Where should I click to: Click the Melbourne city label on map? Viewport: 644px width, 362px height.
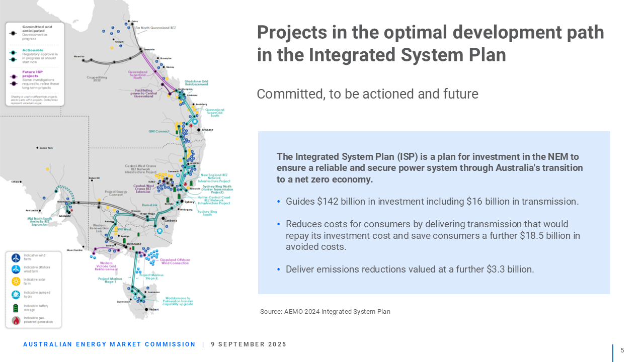[x=134, y=244]
